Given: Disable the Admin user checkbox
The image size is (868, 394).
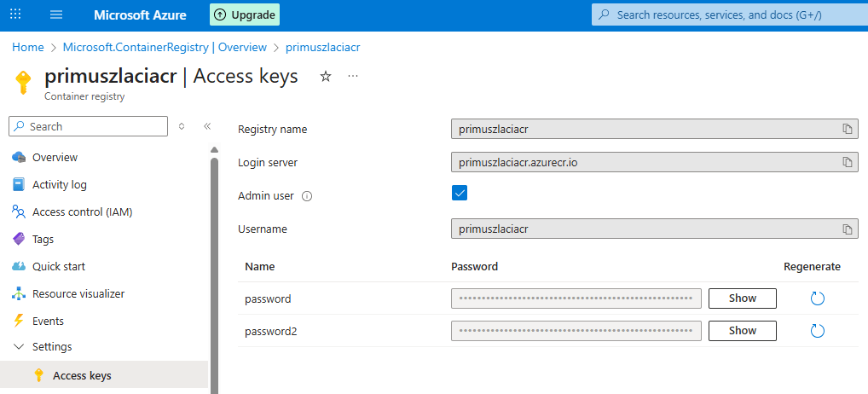Looking at the screenshot, I should coord(460,194).
